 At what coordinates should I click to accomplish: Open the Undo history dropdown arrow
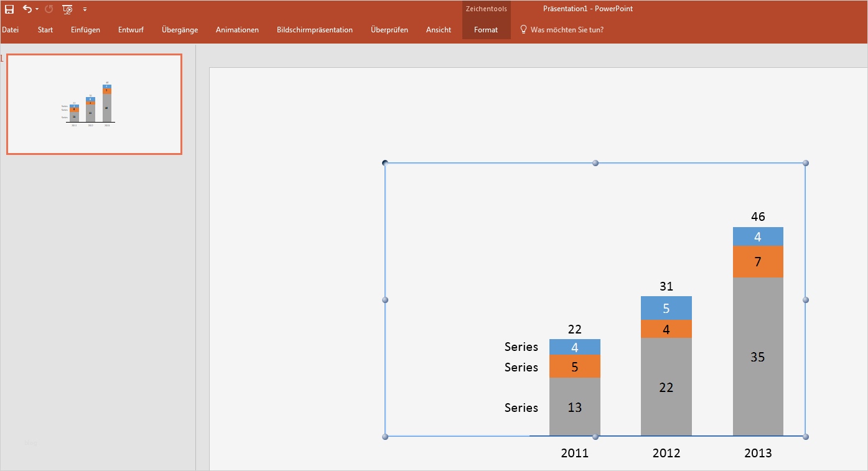[37, 9]
